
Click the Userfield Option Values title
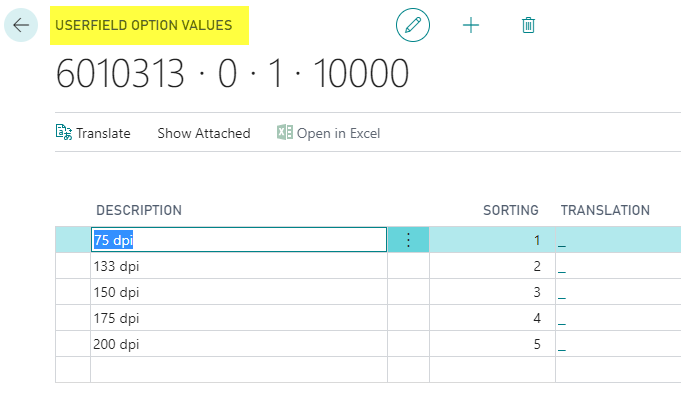[144, 25]
